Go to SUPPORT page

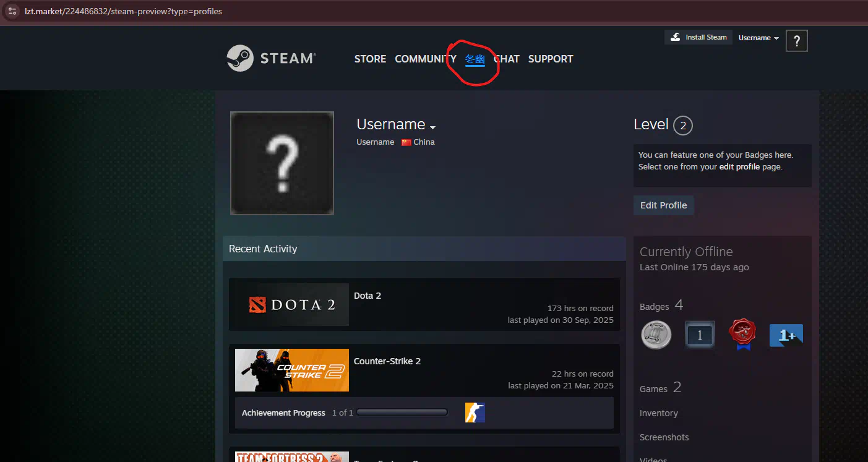[x=550, y=59]
